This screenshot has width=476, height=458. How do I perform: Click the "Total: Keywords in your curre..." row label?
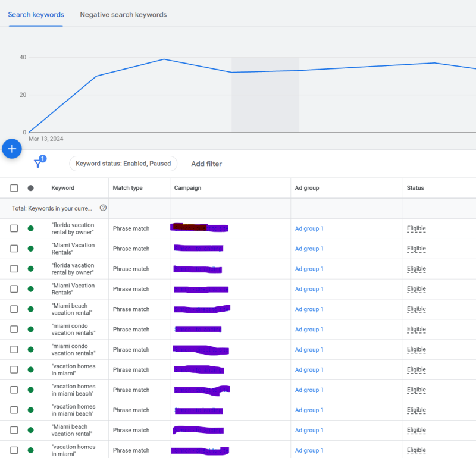52,208
